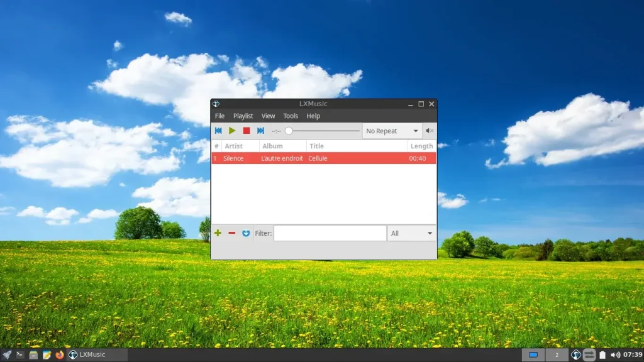Open the No Repeat mode dropdown

[x=392, y=131]
